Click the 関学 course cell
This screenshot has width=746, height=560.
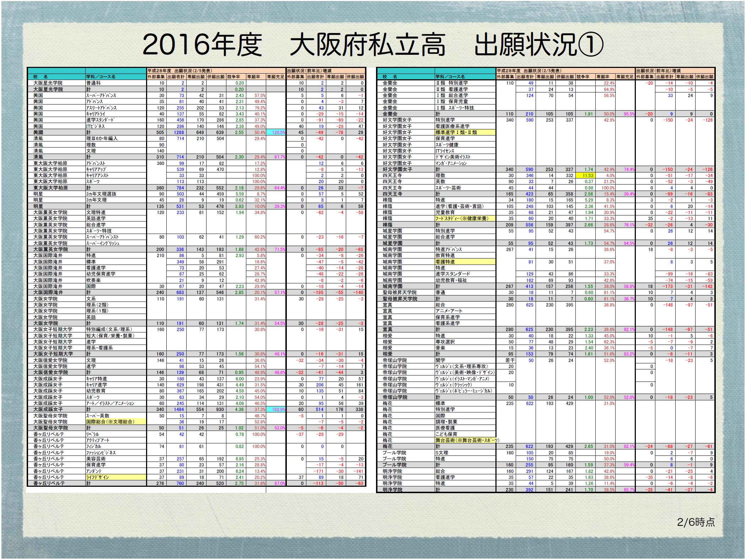[x=465, y=360]
